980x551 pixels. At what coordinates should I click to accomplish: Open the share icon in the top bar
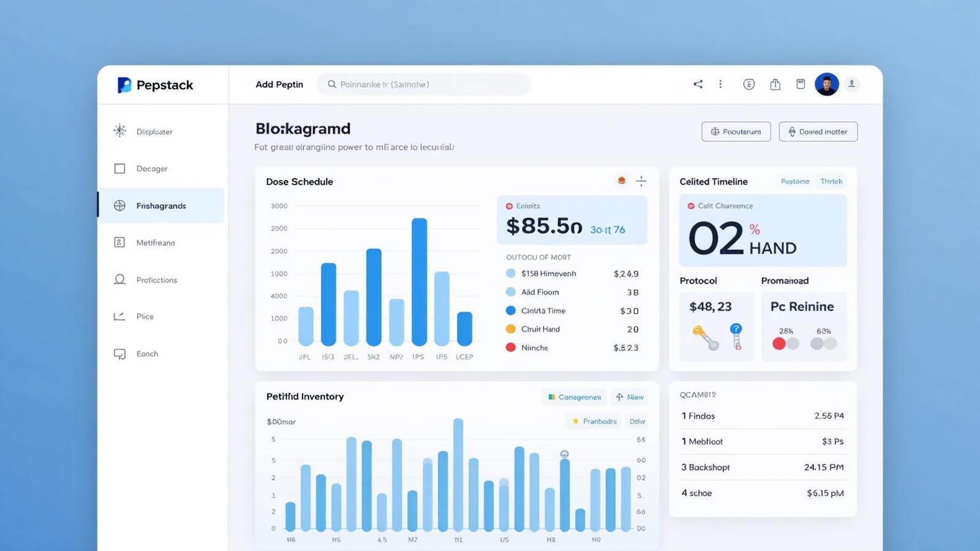[698, 84]
